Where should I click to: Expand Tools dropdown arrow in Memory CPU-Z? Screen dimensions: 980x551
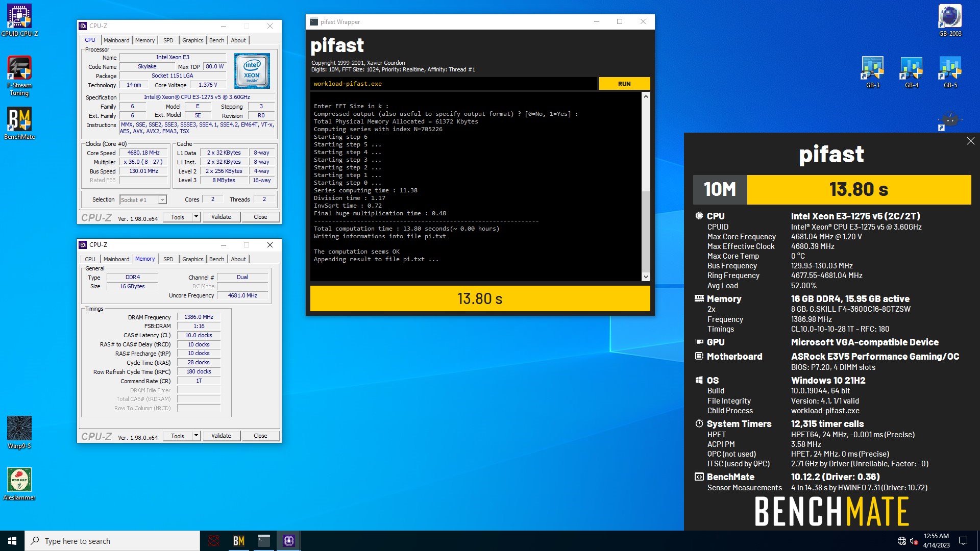pos(196,436)
